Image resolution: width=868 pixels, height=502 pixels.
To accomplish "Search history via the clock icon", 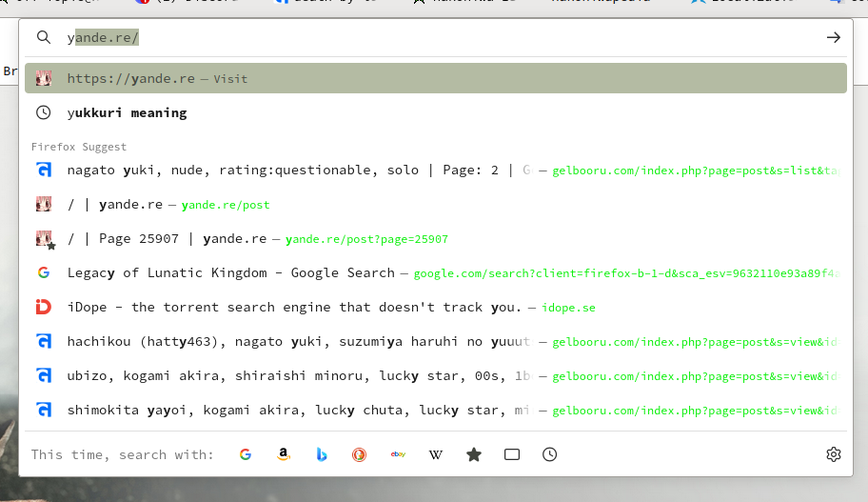I will [x=550, y=455].
